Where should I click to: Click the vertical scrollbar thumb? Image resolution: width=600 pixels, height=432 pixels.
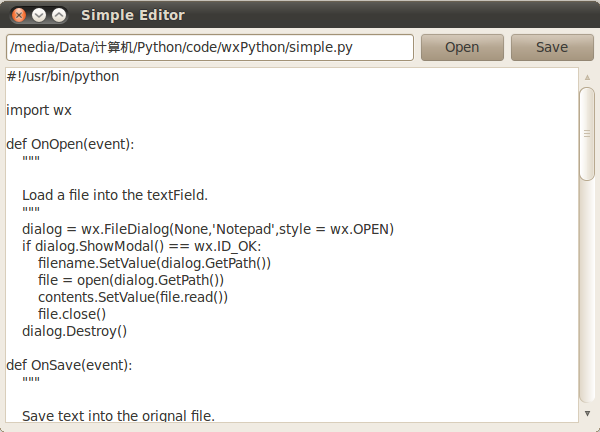587,134
